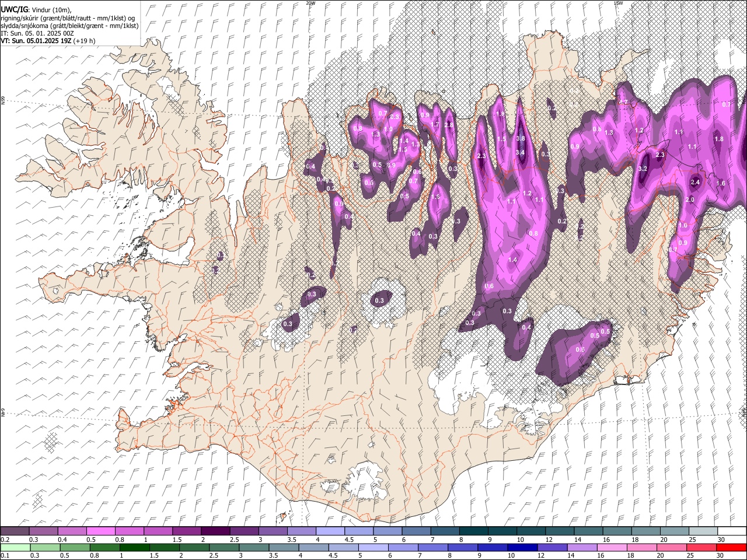Click the 'slydda/snjókoma' legend description line

pyautogui.click(x=69, y=26)
